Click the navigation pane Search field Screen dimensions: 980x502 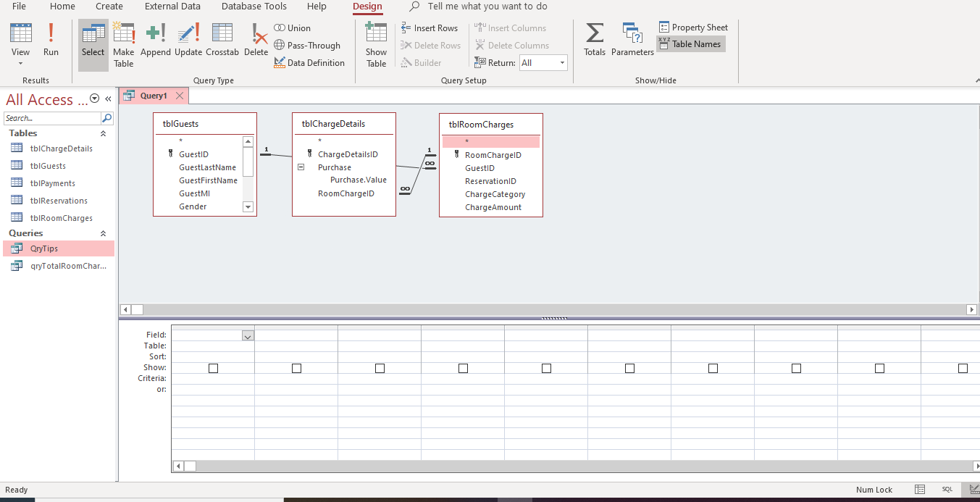[x=52, y=118]
